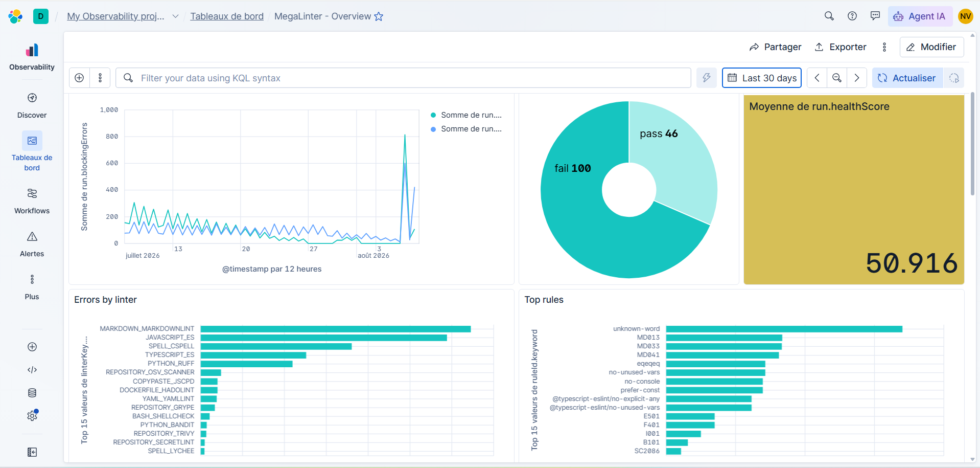
Task: Expand the Plus more menu
Action: tap(32, 287)
